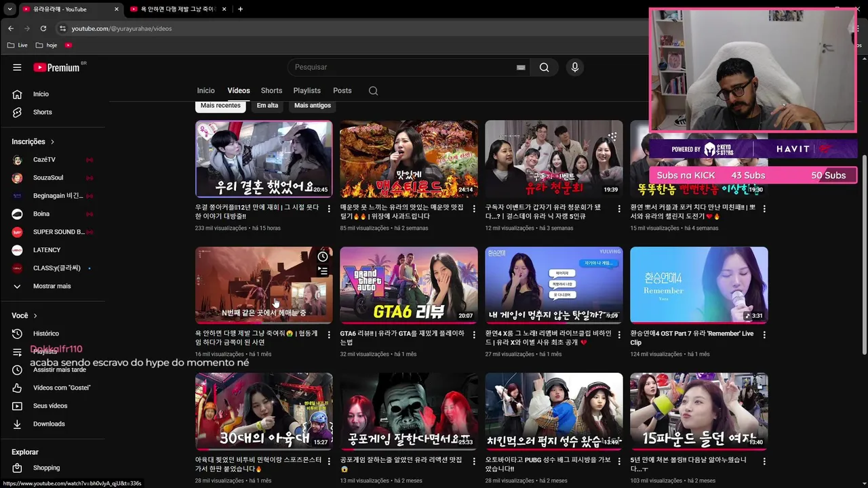Image resolution: width=868 pixels, height=488 pixels.
Task: Start voice search with microphone icon
Action: 574,67
